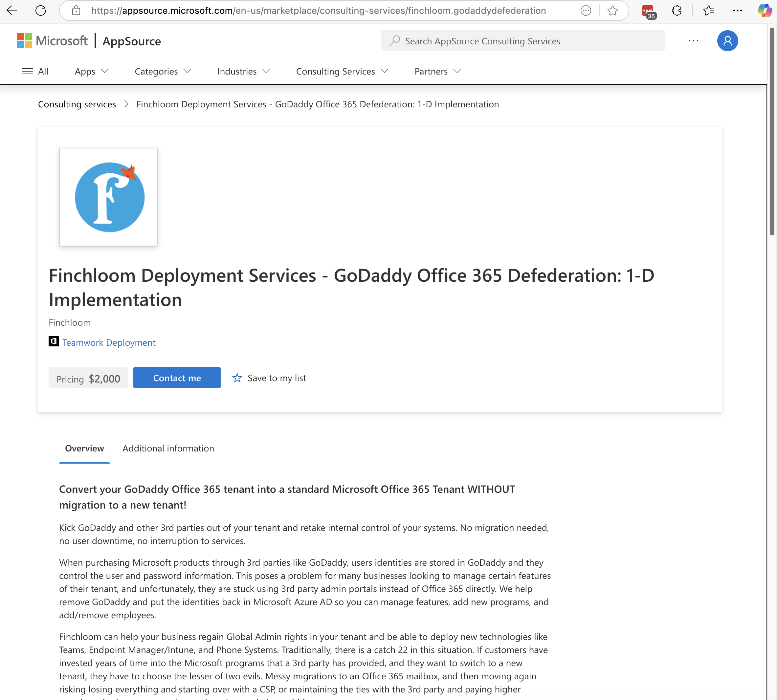Expand the Categories dropdown
The width and height of the screenshot is (777, 700).
pos(163,72)
